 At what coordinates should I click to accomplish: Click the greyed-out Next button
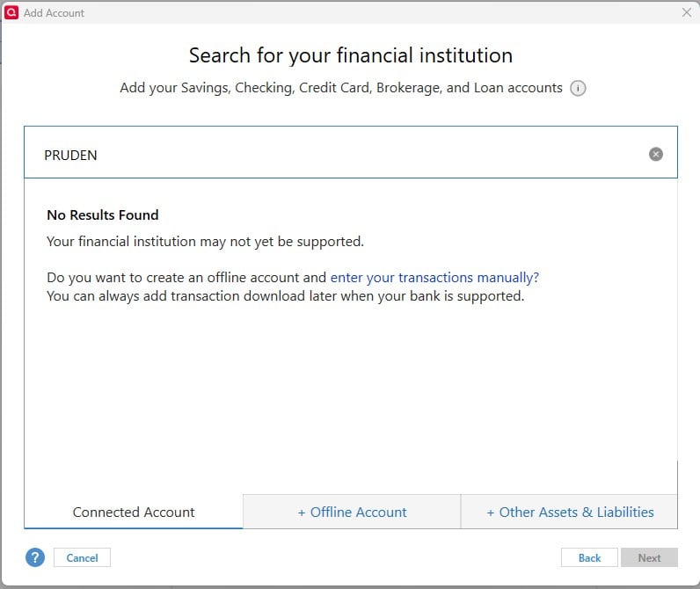click(x=649, y=557)
